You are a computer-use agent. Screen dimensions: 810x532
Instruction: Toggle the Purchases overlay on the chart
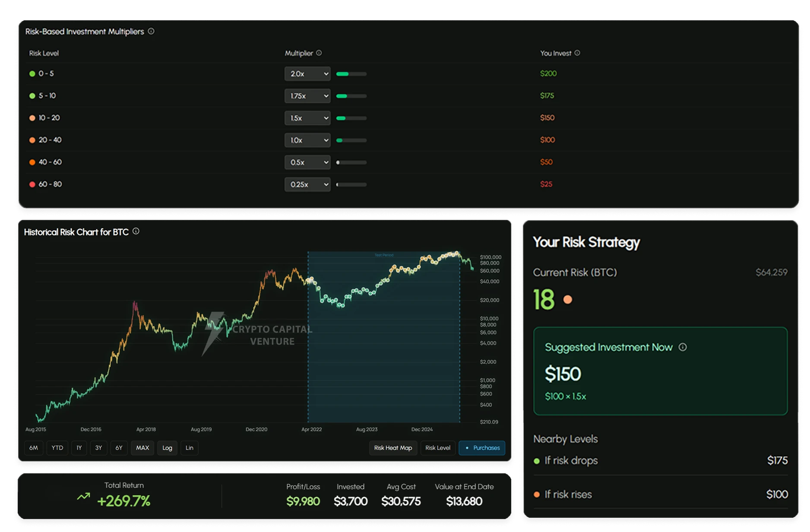tap(482, 448)
